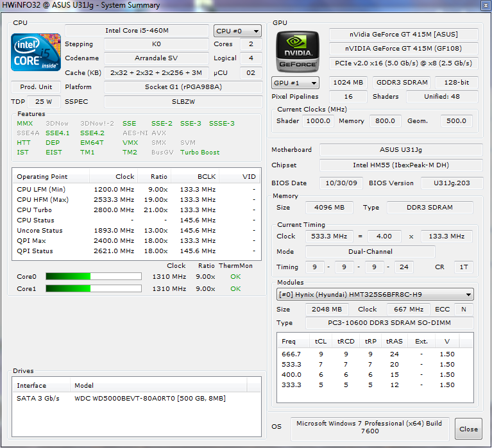Click the Codename Arrandale SV field
The image size is (492, 448).
point(157,58)
